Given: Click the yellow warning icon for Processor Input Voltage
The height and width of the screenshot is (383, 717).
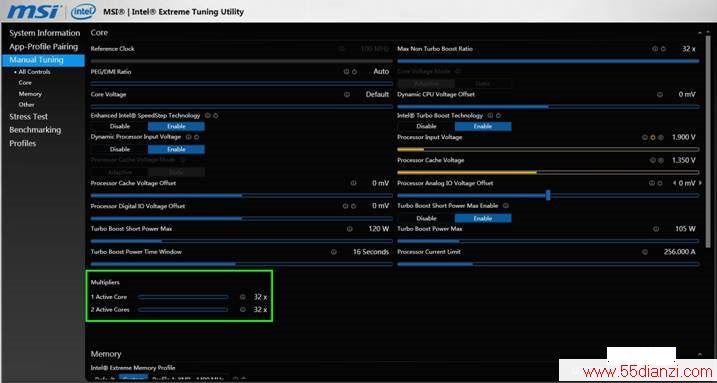Looking at the screenshot, I should (x=653, y=137).
